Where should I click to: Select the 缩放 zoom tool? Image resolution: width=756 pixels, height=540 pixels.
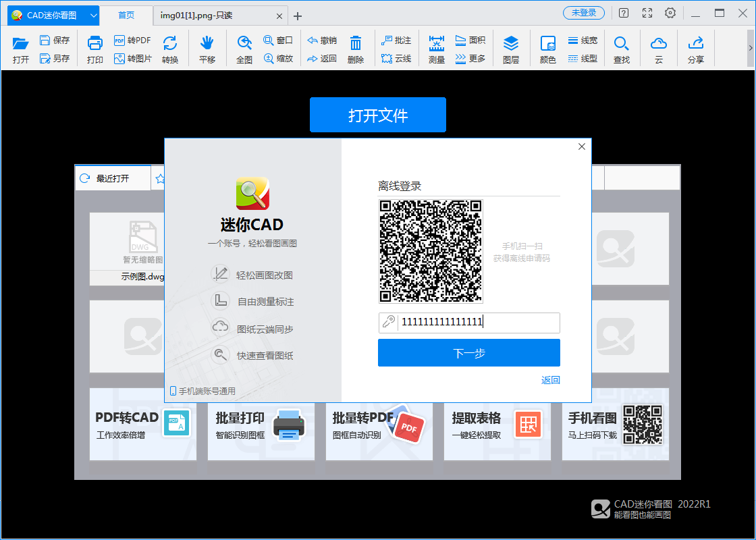[x=278, y=58]
